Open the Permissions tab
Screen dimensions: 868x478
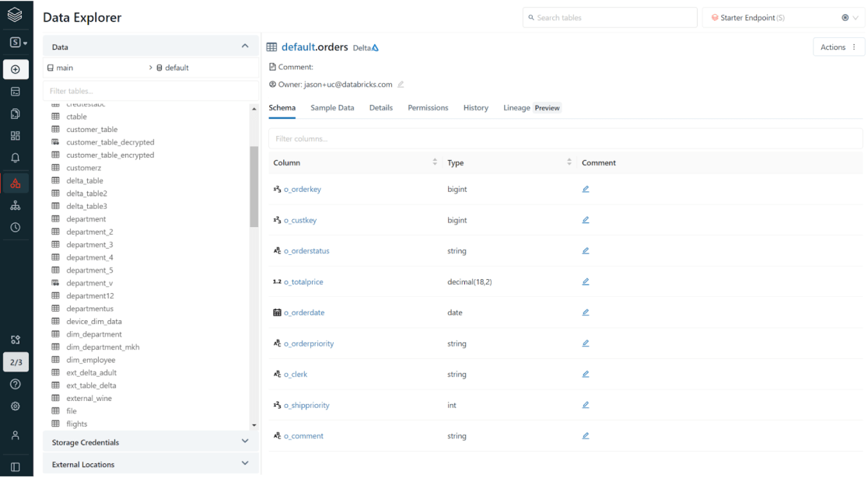(x=428, y=108)
